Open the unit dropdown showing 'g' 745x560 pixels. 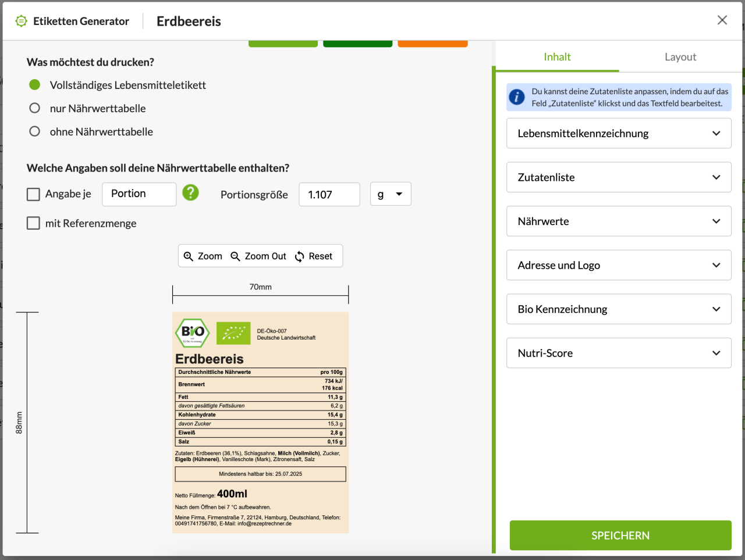pos(390,194)
